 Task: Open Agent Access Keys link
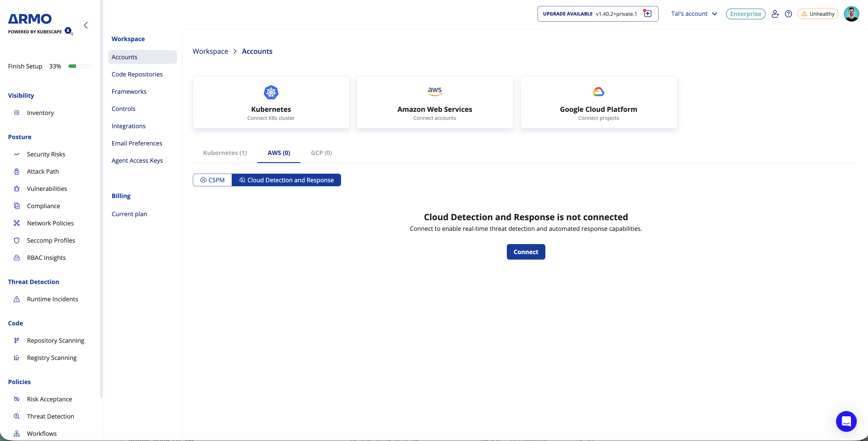137,161
